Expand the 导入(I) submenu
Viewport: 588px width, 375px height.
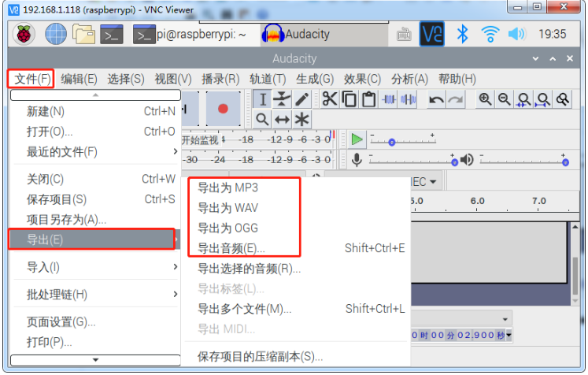coord(94,267)
